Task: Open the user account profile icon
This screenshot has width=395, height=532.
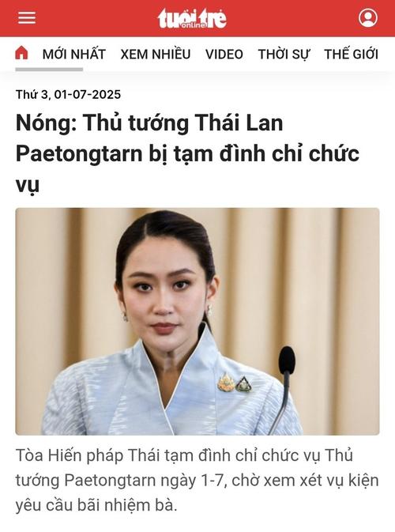Action: click(368, 17)
